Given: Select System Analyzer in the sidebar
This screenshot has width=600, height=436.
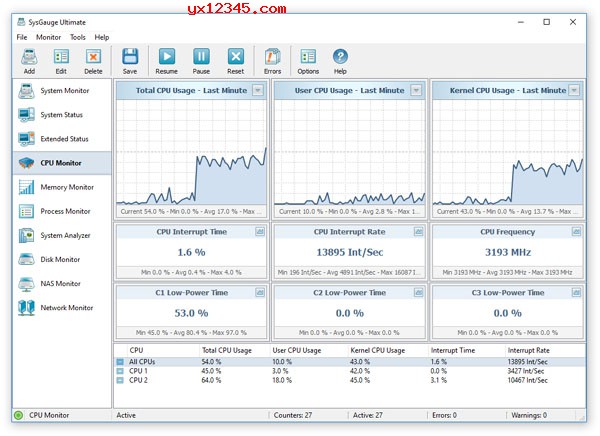Looking at the screenshot, I should tap(62, 235).
